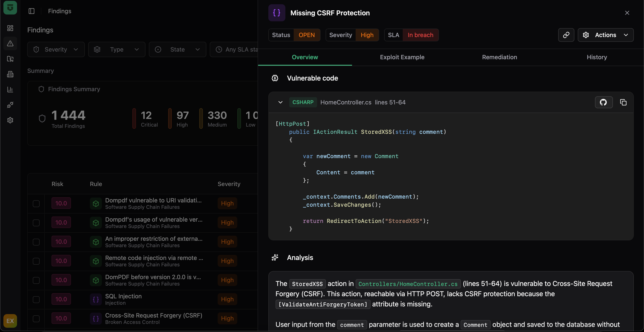Open the analytics chart sidebar icon
644x332 pixels.
click(x=10, y=89)
